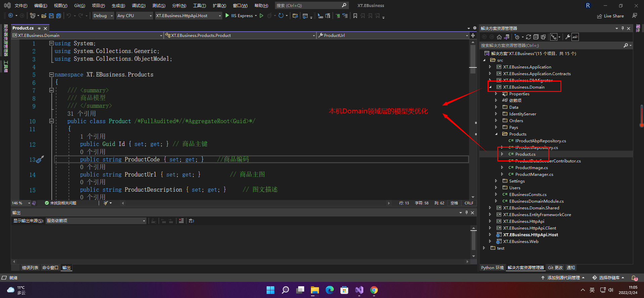Screen dimensions: 644x298
Task: Click the code cleanup broom icon below the editor
Action: [106, 203]
